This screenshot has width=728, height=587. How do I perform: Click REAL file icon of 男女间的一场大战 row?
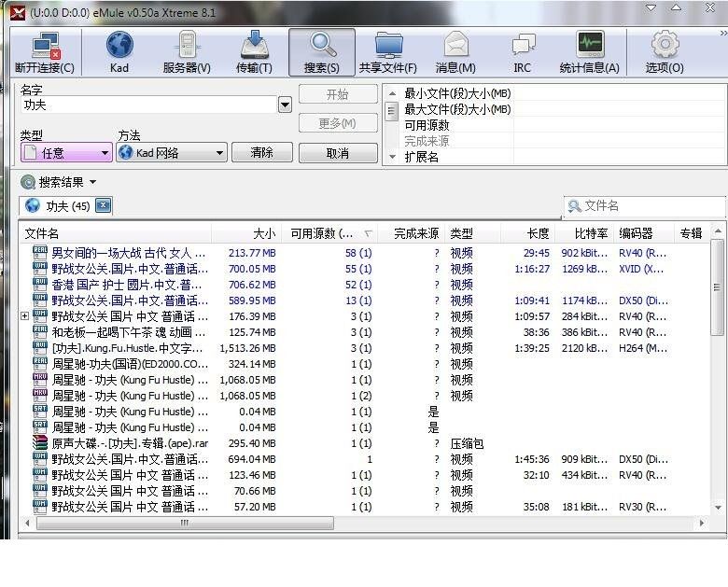pos(40,253)
